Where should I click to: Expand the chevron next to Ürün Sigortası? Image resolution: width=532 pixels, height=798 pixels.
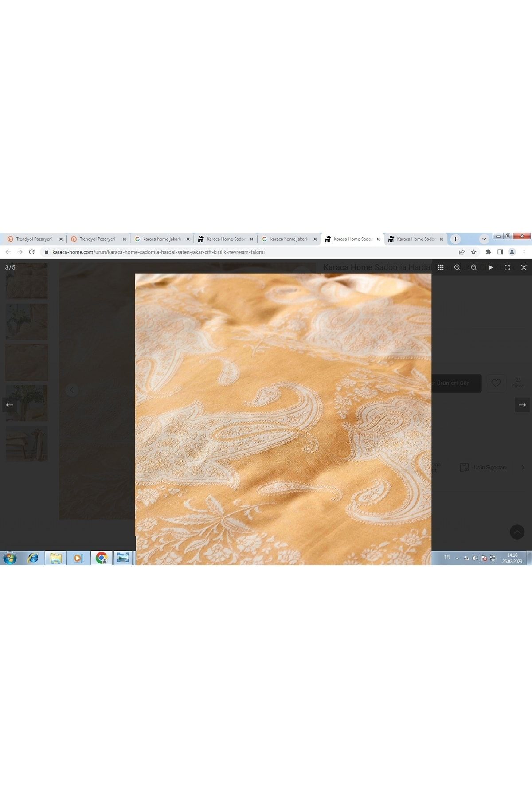pos(523,467)
